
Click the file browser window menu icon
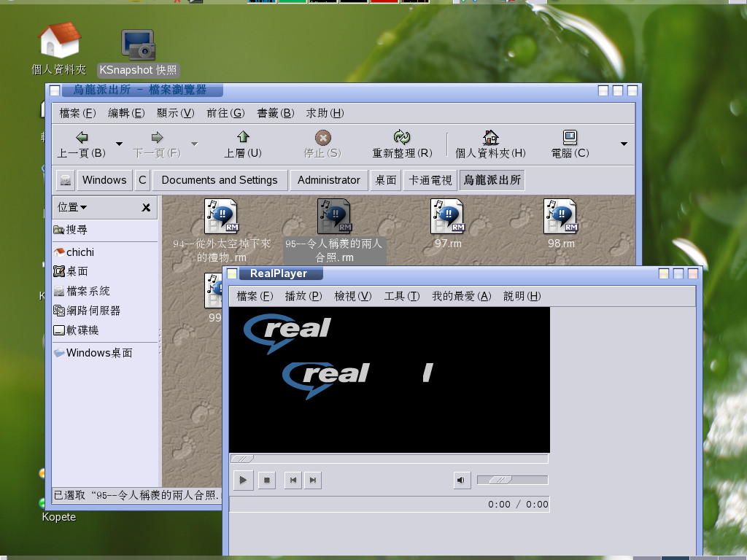55,90
